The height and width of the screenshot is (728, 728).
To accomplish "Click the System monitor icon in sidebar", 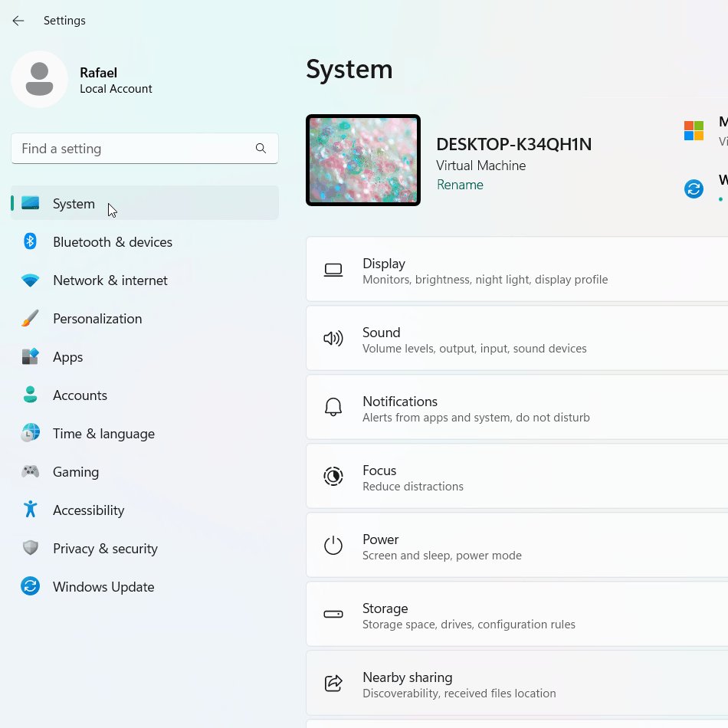I will (x=30, y=203).
